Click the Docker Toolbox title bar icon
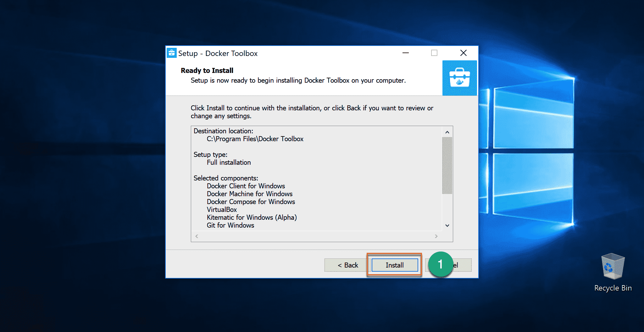 (x=172, y=53)
